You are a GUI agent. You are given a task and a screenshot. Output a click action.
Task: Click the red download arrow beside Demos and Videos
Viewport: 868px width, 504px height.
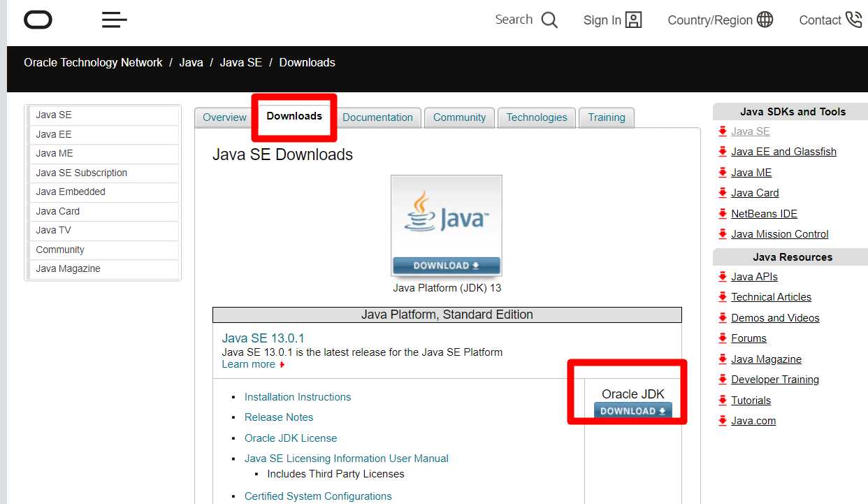point(723,318)
